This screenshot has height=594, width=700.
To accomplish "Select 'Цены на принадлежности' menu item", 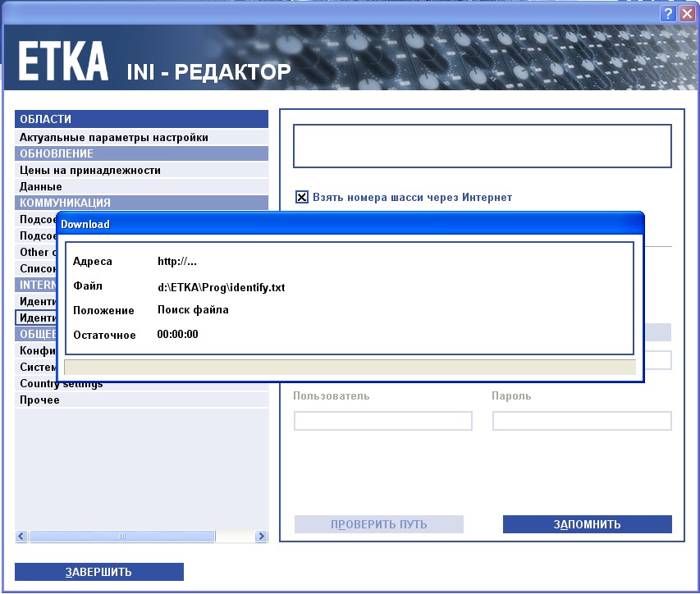I will pyautogui.click(x=90, y=170).
